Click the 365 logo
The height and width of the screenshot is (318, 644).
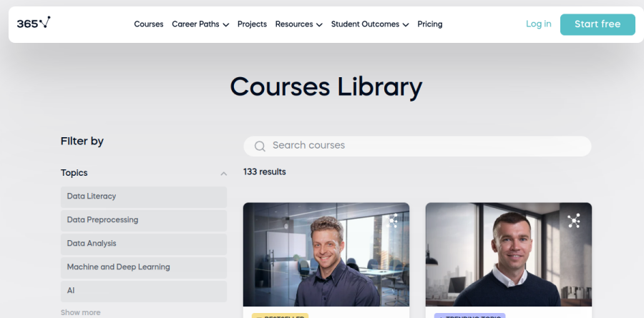pos(34,23)
